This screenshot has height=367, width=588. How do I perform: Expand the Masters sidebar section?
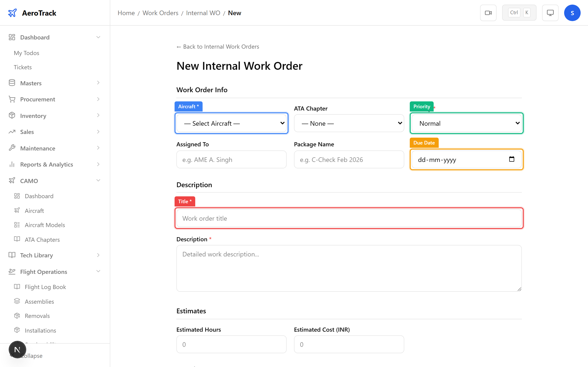(x=31, y=83)
